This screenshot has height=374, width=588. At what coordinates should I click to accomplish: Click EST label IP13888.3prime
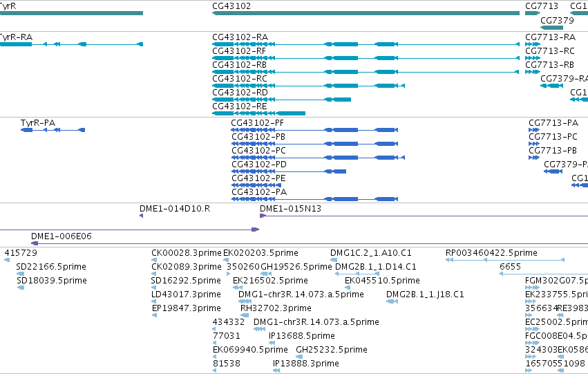pyautogui.click(x=306, y=364)
